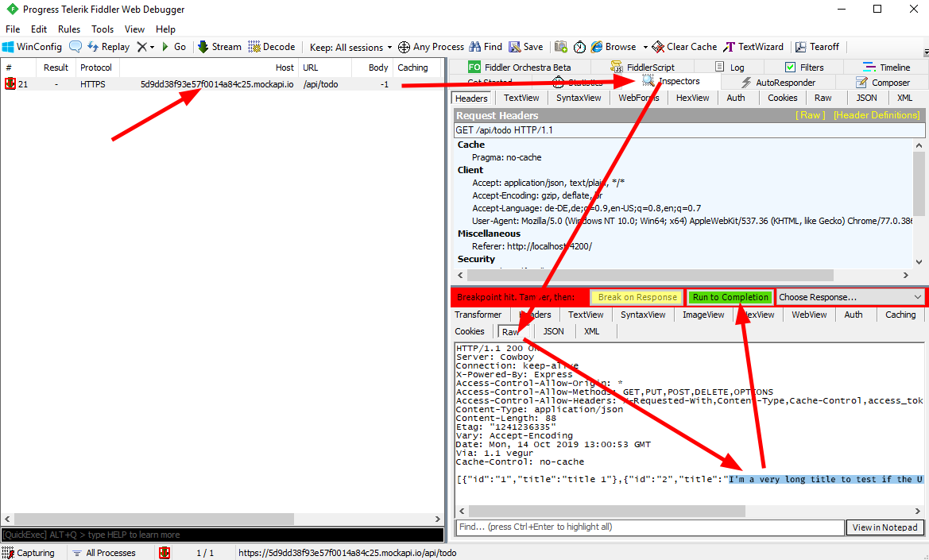
Task: Click the breakpoint indicator in status bar
Action: coord(165,553)
